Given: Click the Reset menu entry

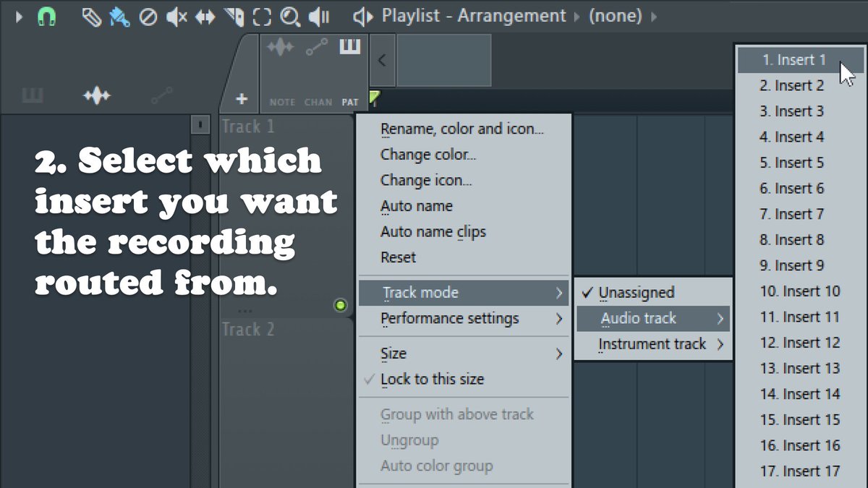Looking at the screenshot, I should point(399,257).
